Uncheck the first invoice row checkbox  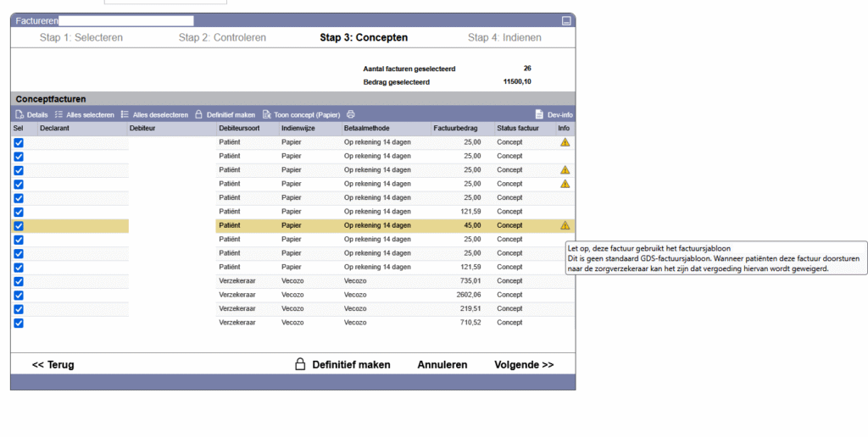(x=19, y=142)
